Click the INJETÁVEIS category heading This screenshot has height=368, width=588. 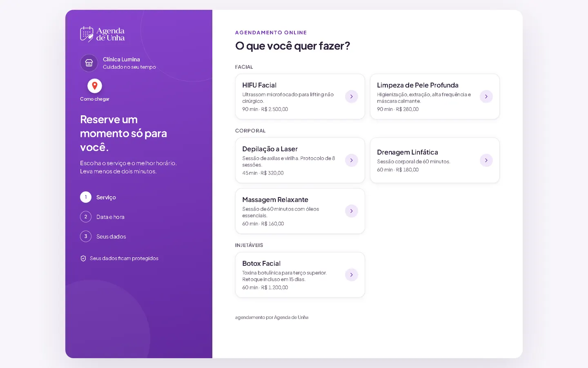pyautogui.click(x=249, y=245)
